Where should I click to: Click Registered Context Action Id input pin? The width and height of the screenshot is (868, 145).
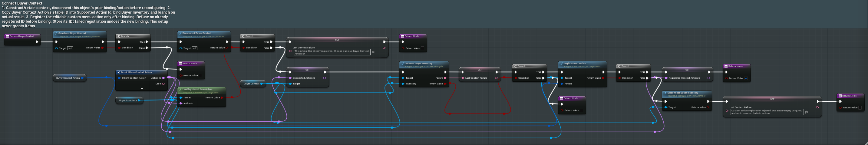click(666, 78)
